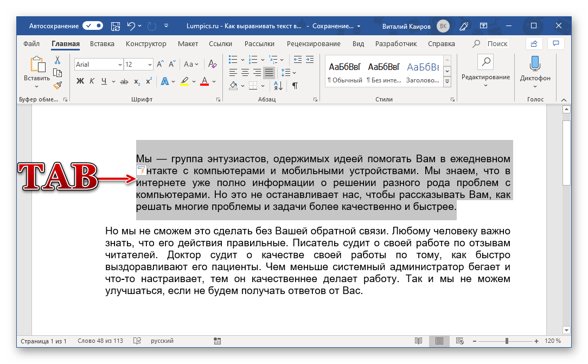Screen dimensions: 588x364
Task: Toggle bold Ж formatting
Action: [80, 81]
